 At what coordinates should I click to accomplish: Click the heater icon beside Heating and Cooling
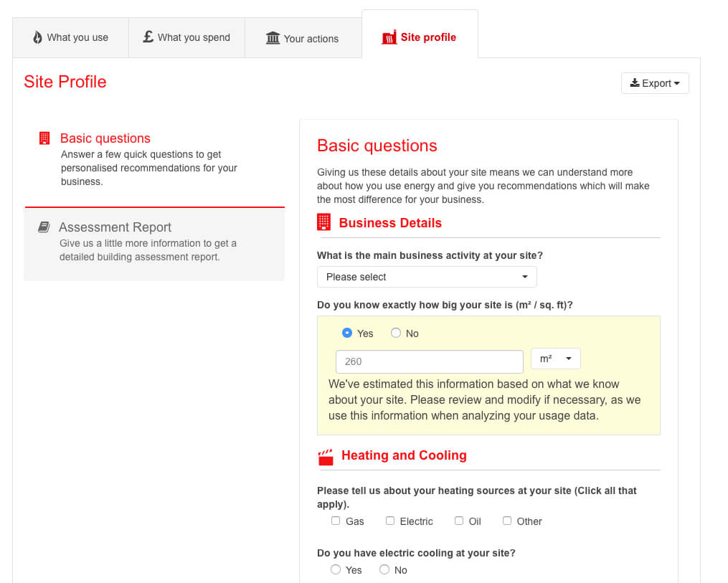pyautogui.click(x=326, y=455)
